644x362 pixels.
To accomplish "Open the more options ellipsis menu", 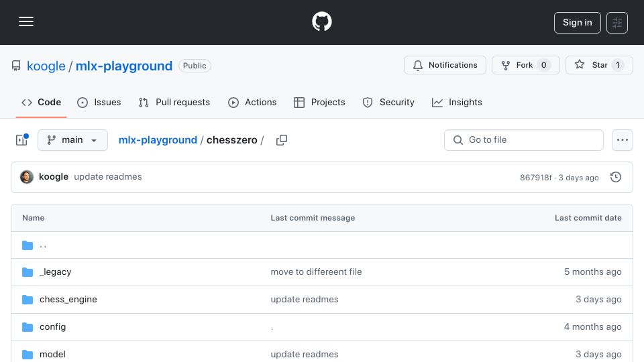I will (x=623, y=140).
